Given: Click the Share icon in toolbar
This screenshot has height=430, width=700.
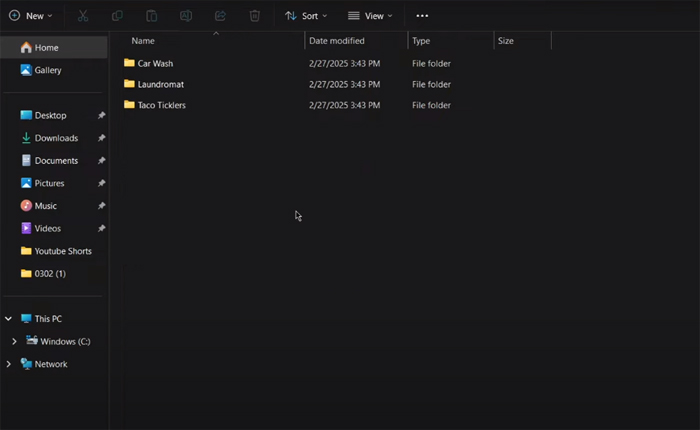Looking at the screenshot, I should 220,16.
